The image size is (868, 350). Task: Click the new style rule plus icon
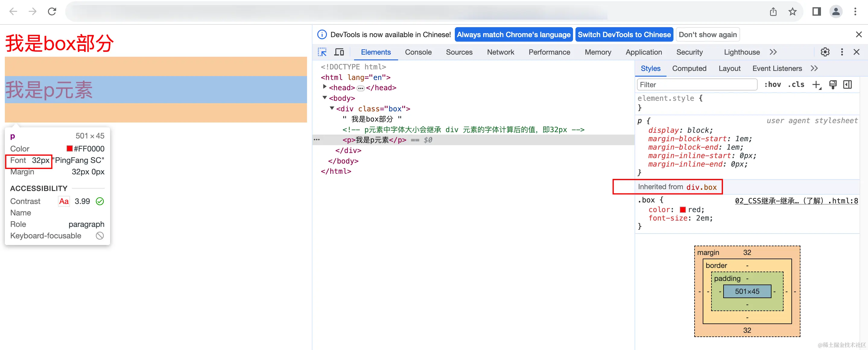coord(816,85)
